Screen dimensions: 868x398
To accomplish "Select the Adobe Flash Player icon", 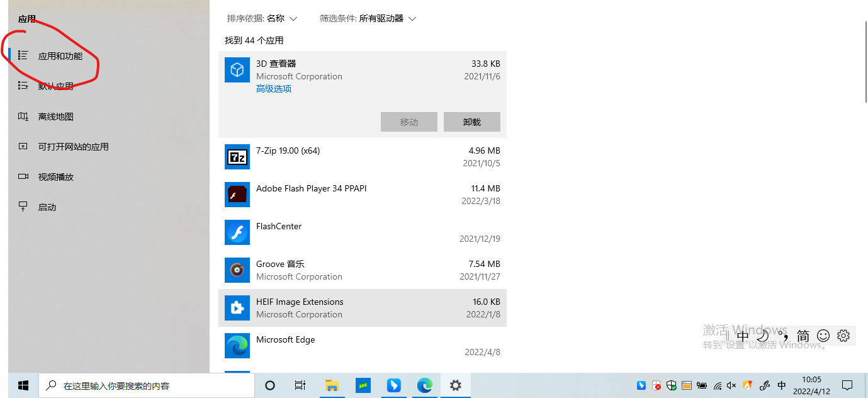I will coord(237,195).
